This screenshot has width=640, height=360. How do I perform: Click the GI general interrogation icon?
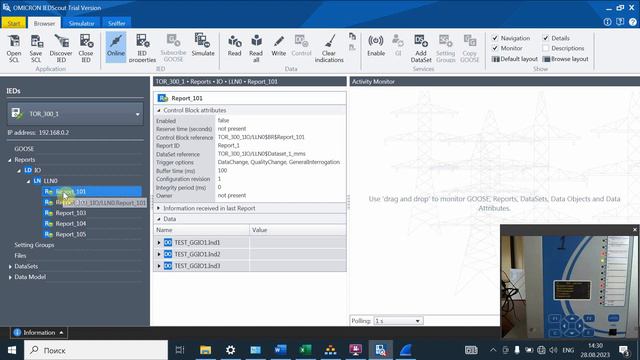pos(398,46)
